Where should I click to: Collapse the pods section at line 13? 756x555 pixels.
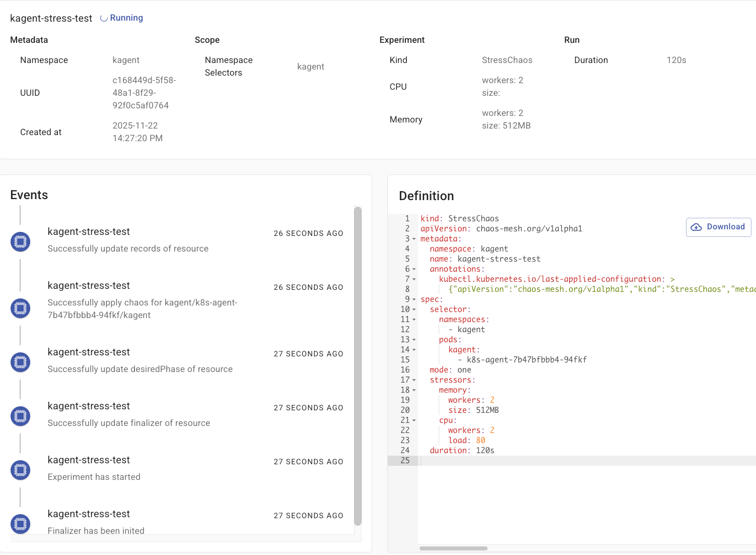click(414, 340)
